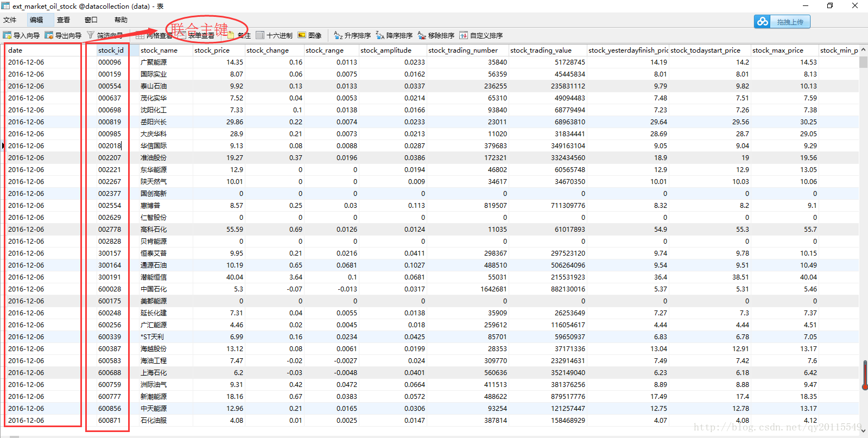Open the 备注 memo icon

click(x=232, y=35)
